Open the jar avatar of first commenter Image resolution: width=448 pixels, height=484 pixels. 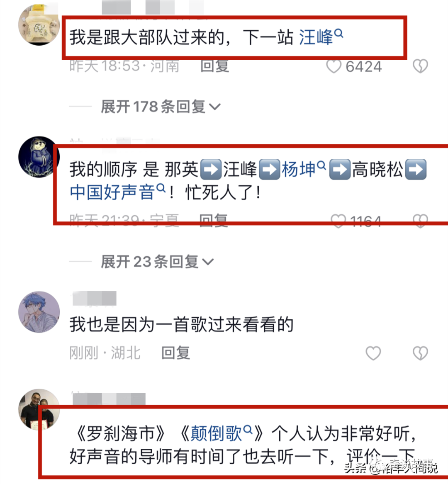point(39,25)
